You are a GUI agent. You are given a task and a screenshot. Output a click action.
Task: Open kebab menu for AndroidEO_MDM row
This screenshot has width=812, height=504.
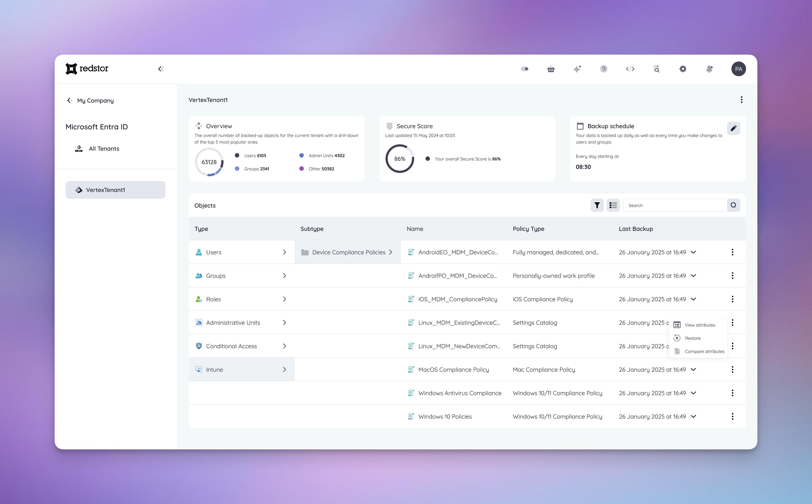732,252
